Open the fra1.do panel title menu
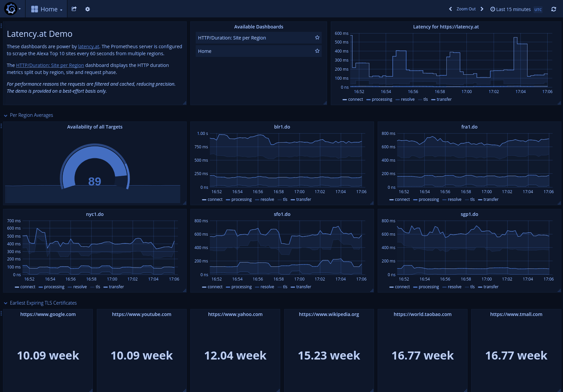The width and height of the screenshot is (563, 392). (469, 127)
